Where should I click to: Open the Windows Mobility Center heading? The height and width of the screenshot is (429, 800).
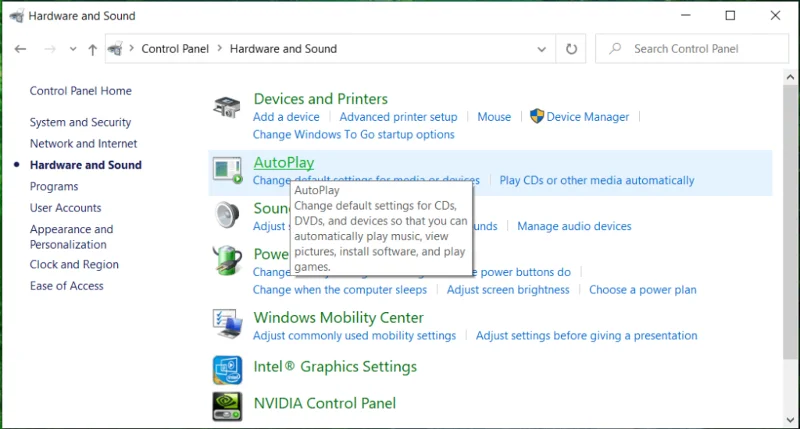click(339, 318)
